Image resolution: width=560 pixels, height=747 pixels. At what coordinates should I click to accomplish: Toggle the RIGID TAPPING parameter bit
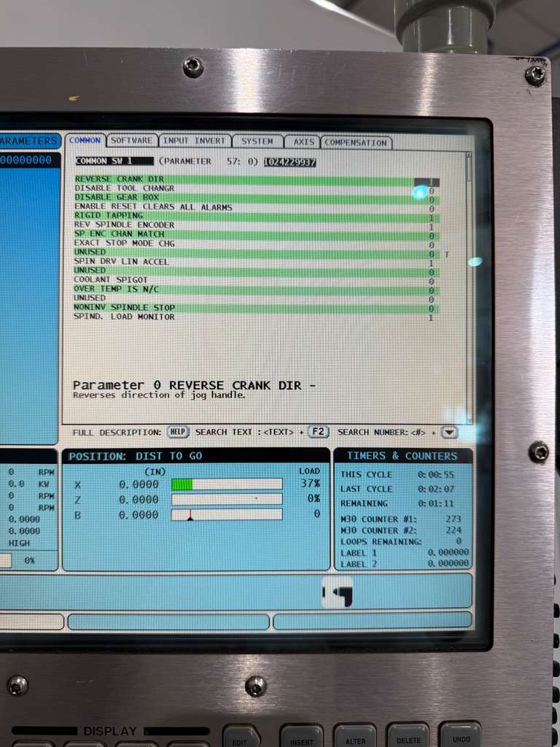pyautogui.click(x=431, y=217)
